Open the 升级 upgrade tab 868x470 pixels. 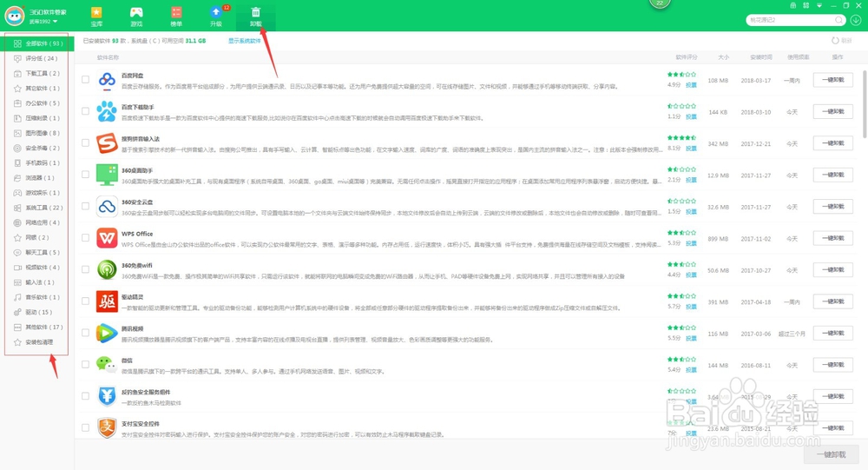[216, 17]
